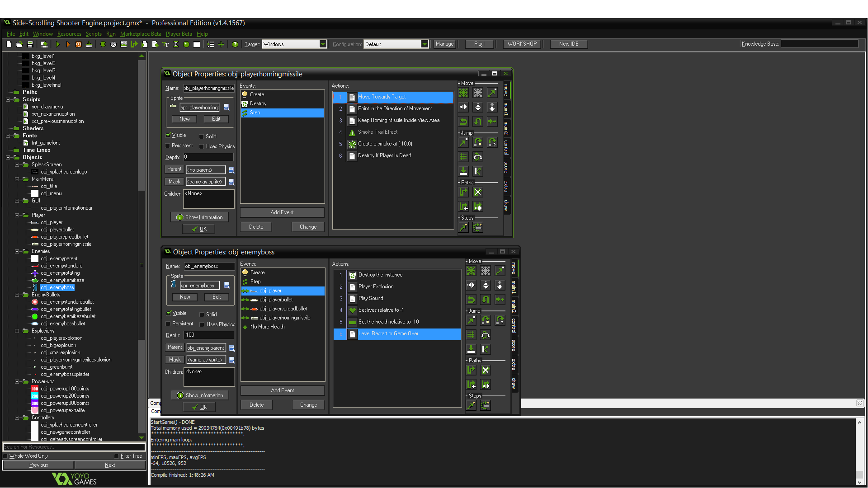Image resolution: width=868 pixels, height=488 pixels.
Task: Open the Target platform dropdown
Action: [x=323, y=44]
